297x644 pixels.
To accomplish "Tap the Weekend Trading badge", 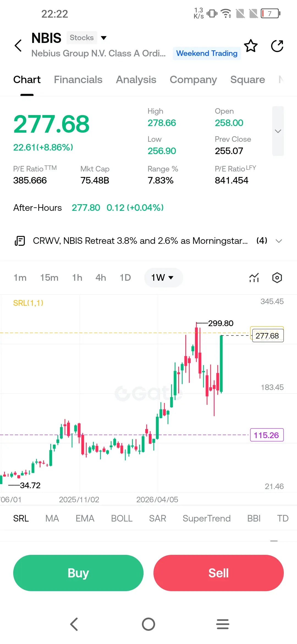I will [x=207, y=53].
